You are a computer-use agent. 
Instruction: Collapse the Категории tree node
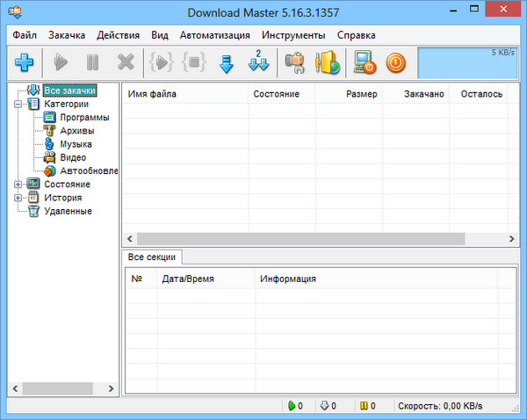[19, 104]
